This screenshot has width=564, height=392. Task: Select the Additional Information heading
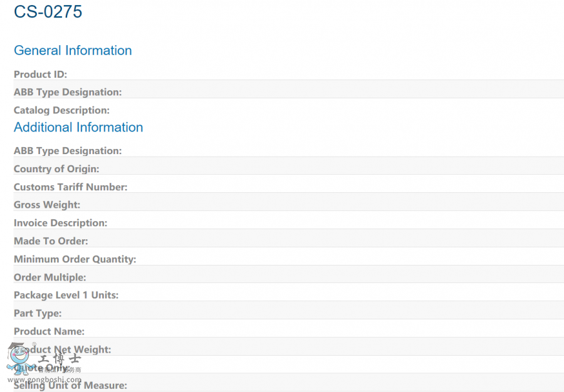[78, 127]
